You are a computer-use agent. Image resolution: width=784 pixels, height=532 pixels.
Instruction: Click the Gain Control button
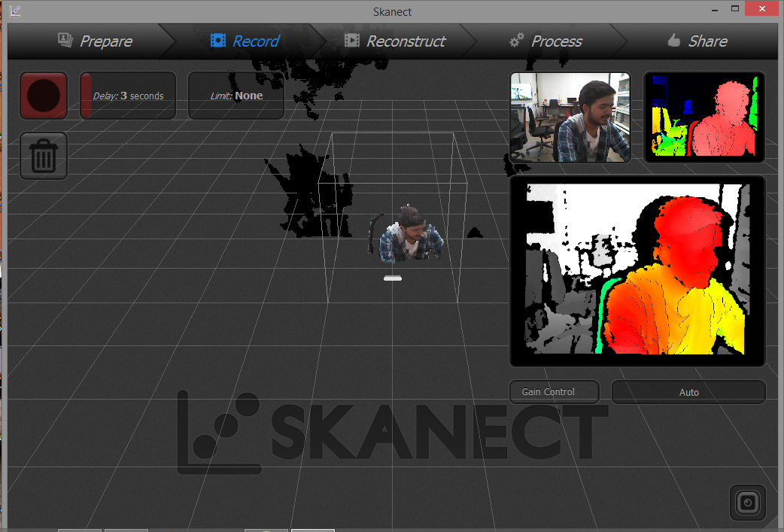[x=554, y=392]
